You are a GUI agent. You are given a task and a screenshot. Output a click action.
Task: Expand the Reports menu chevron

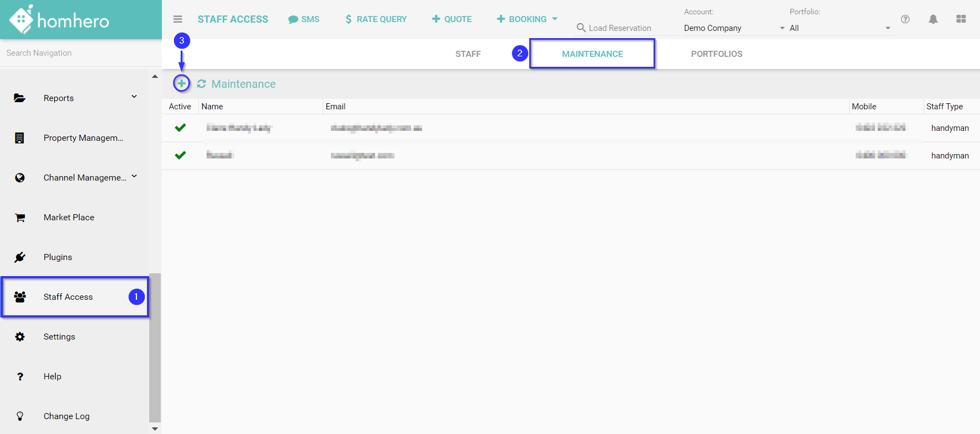[134, 97]
